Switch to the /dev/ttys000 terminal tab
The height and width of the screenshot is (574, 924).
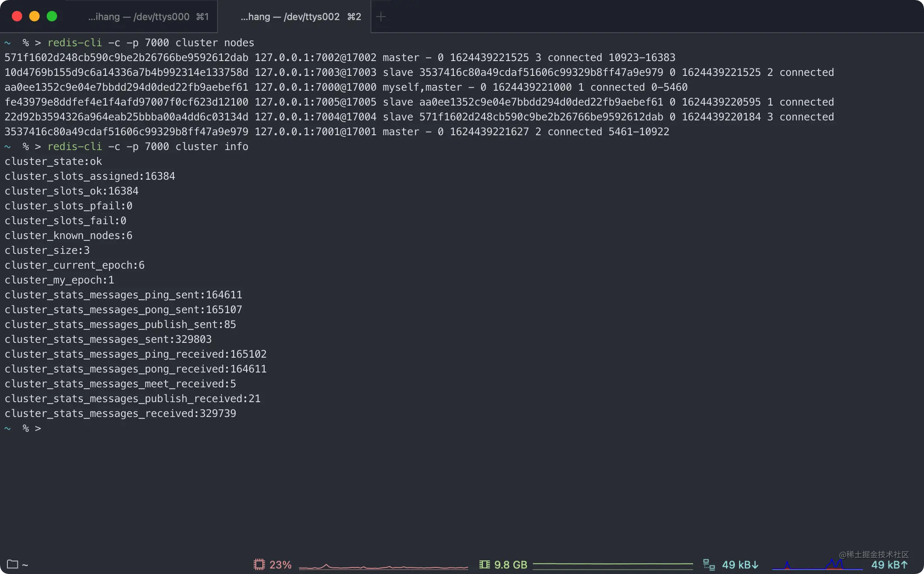pyautogui.click(x=148, y=17)
